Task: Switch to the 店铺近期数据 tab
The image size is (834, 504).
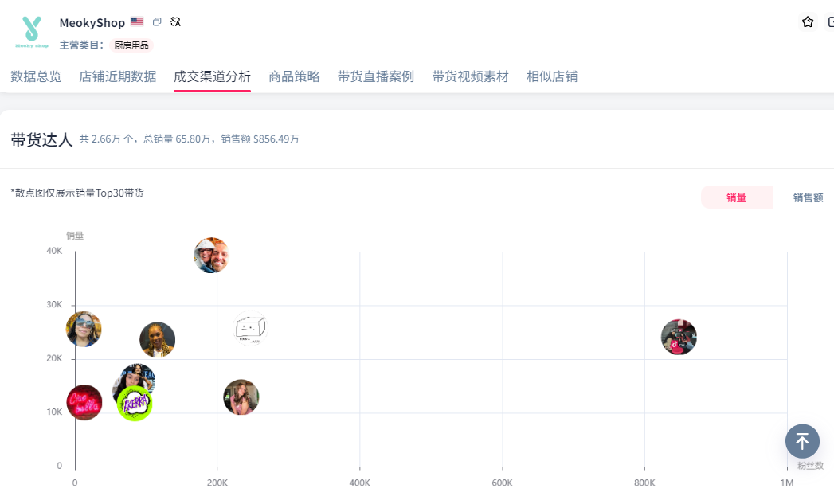Action: [118, 76]
